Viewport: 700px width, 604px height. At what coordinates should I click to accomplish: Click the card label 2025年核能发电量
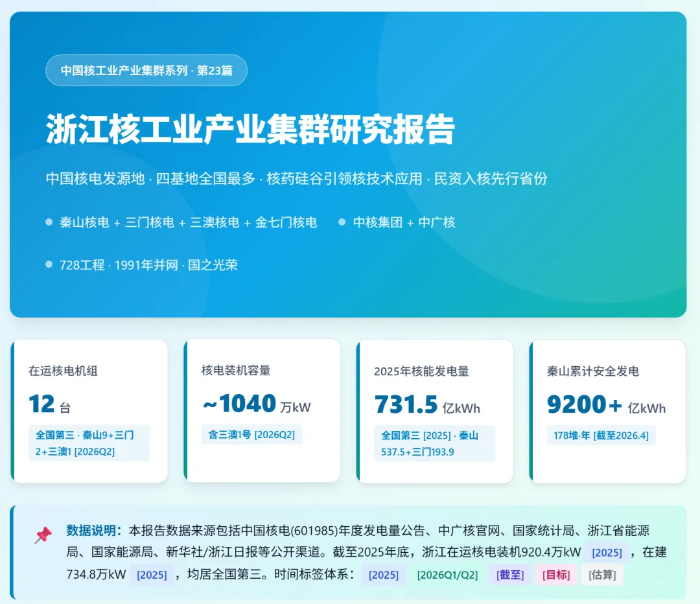421,371
